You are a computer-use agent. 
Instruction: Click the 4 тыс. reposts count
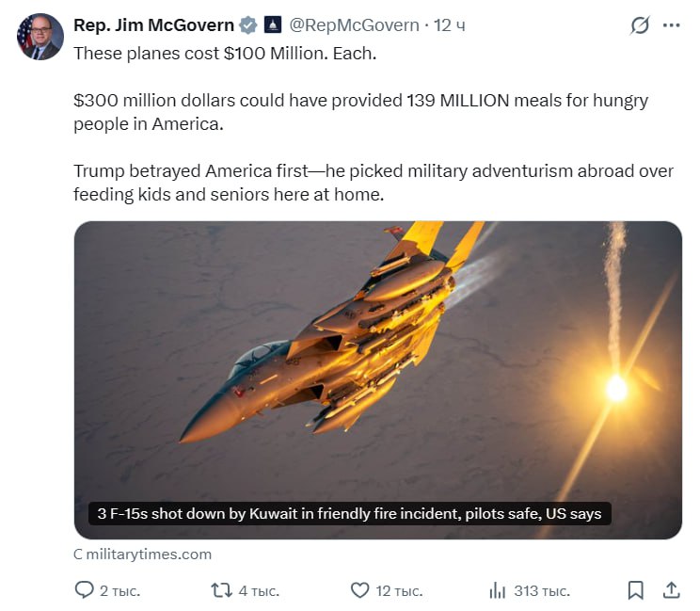pos(259,591)
